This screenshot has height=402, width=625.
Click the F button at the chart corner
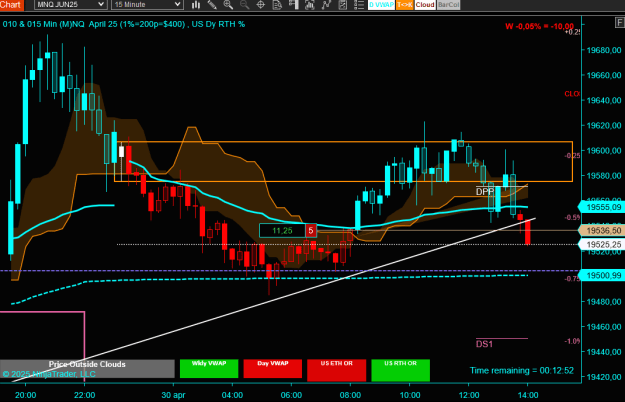click(x=620, y=23)
